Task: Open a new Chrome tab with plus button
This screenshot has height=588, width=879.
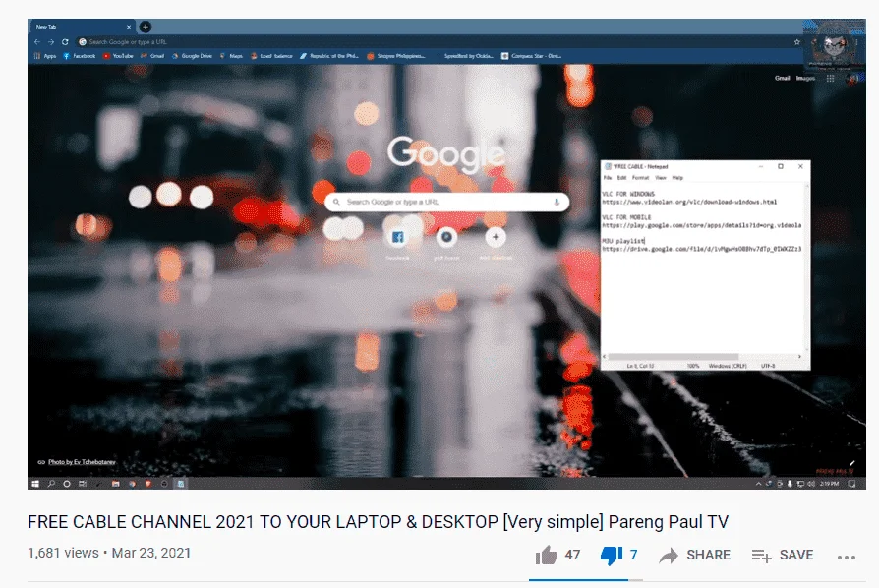Action: click(146, 27)
